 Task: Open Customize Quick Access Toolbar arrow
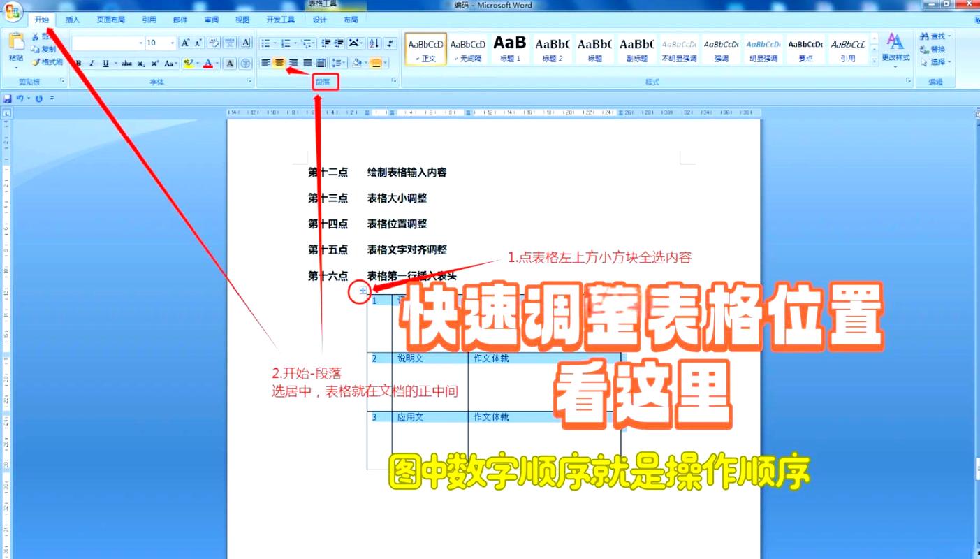click(x=52, y=99)
